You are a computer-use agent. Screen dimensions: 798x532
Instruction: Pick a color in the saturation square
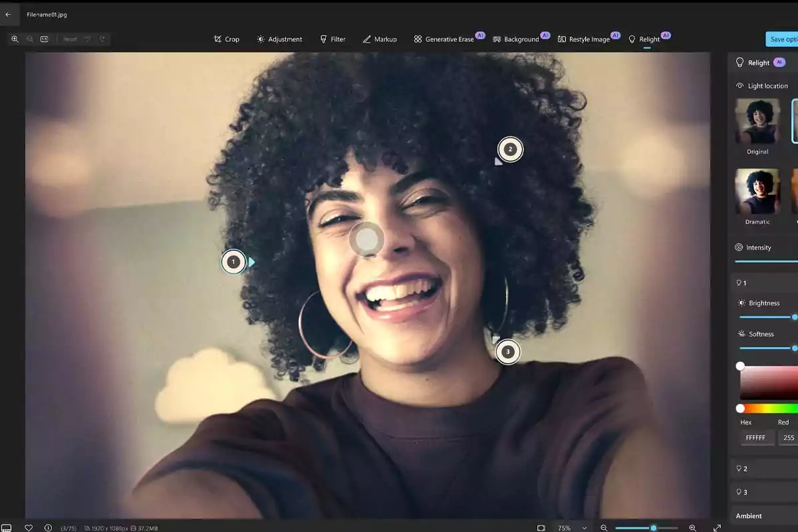769,383
